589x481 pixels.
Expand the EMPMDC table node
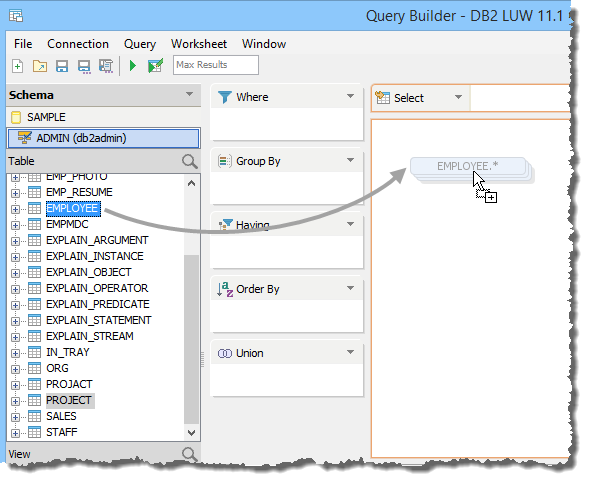(x=15, y=225)
